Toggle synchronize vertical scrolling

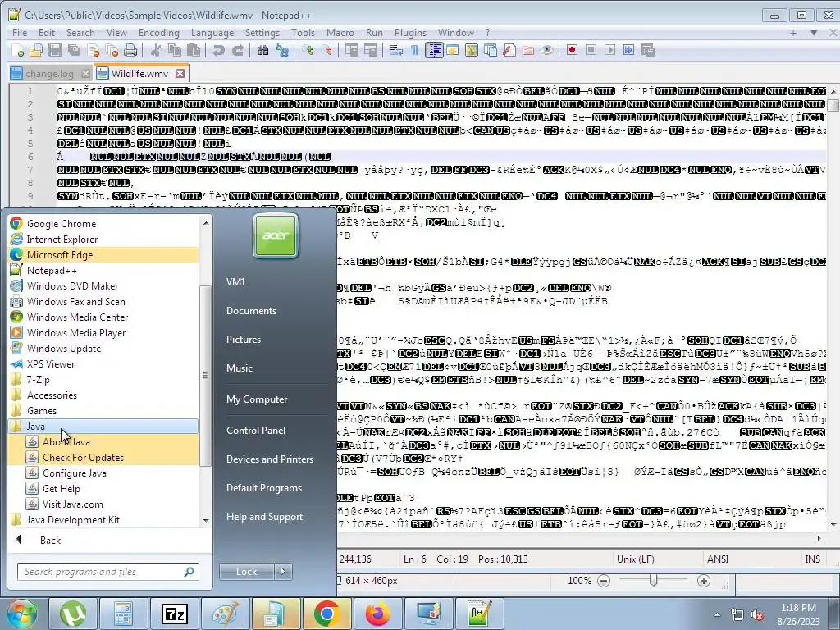tap(351, 50)
